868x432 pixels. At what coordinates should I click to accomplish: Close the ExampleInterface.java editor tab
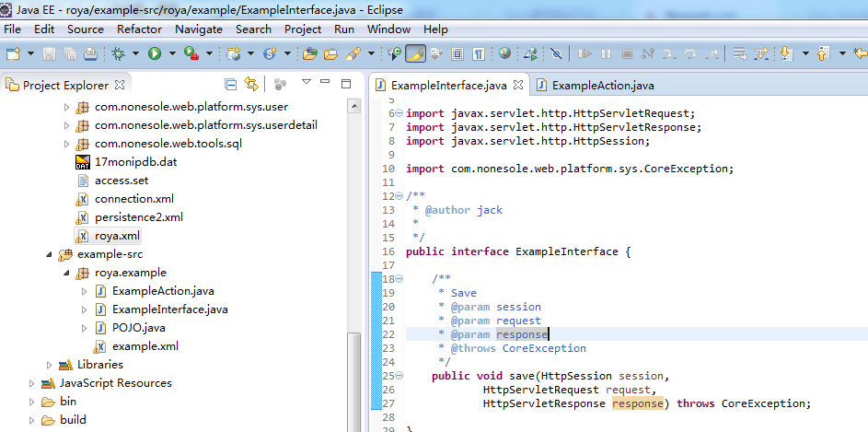click(x=518, y=85)
